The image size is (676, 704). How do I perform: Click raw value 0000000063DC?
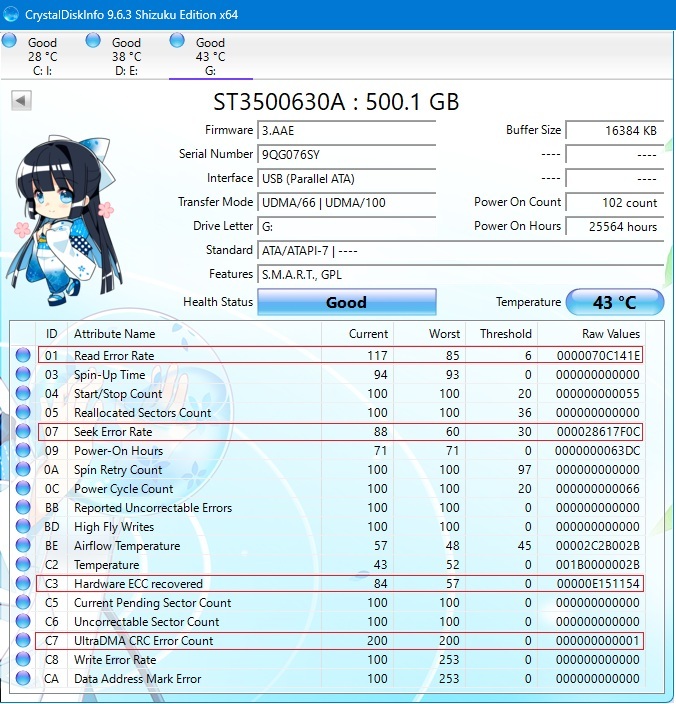(597, 450)
